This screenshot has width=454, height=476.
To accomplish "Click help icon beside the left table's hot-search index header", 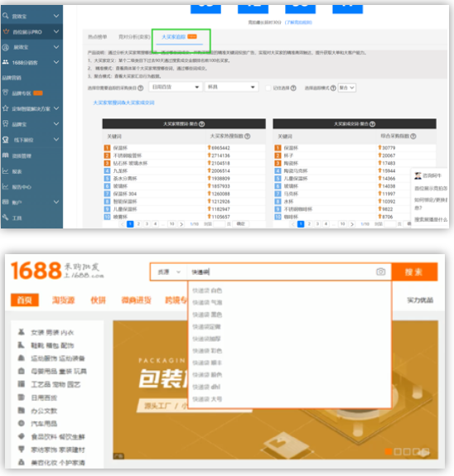I will click(x=248, y=137).
